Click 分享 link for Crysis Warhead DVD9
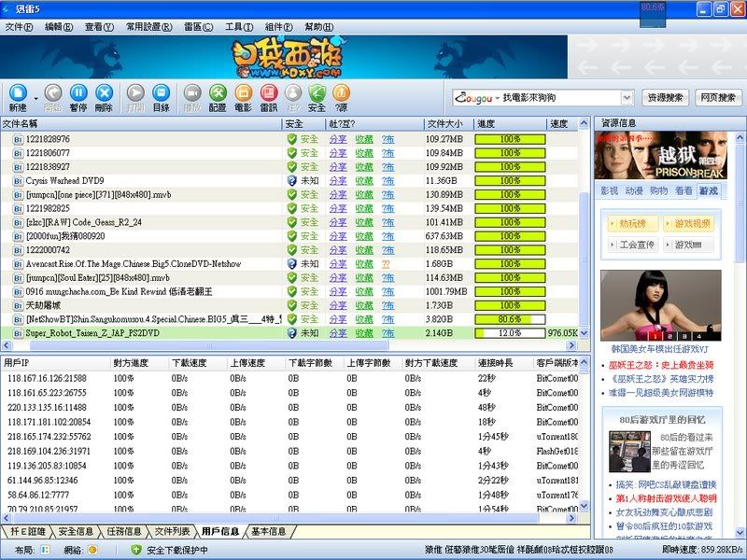 [x=337, y=181]
